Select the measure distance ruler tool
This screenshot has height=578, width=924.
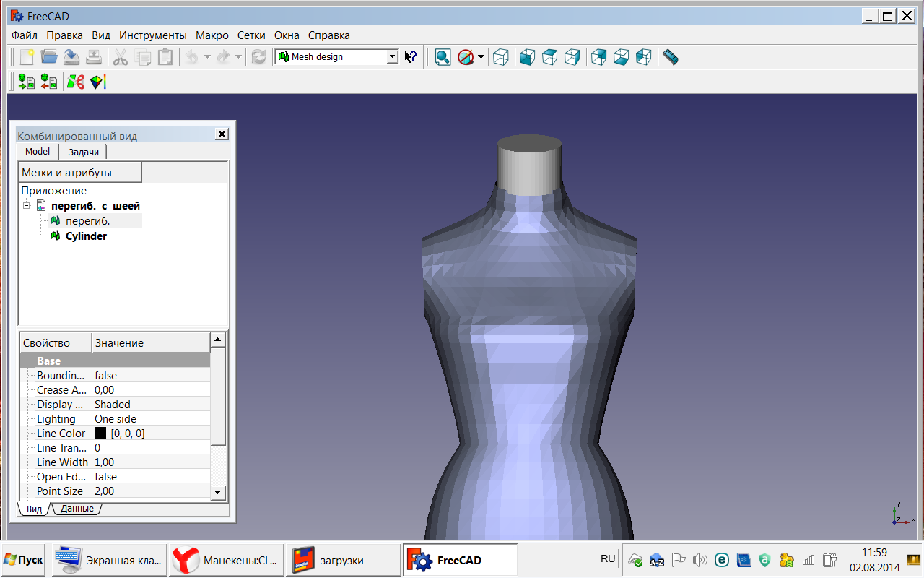pyautogui.click(x=671, y=57)
